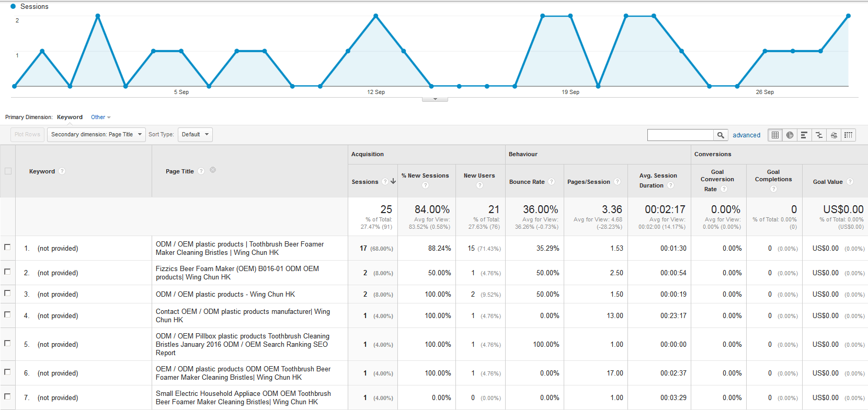Switch to the Percentage pie view icon
This screenshot has height=410, width=868.
(790, 135)
